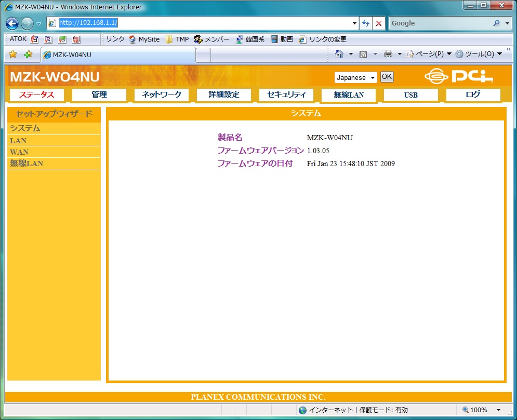Viewport: 517px width, 420px height.
Task: Click product name value MZK-W04NU
Action: [x=330, y=138]
